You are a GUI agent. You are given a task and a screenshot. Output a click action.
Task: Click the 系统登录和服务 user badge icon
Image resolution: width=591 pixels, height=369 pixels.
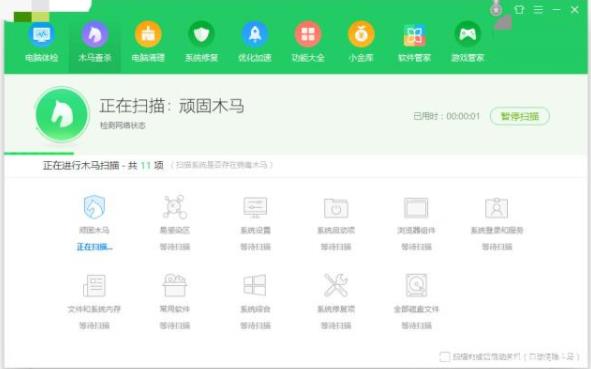(x=496, y=208)
